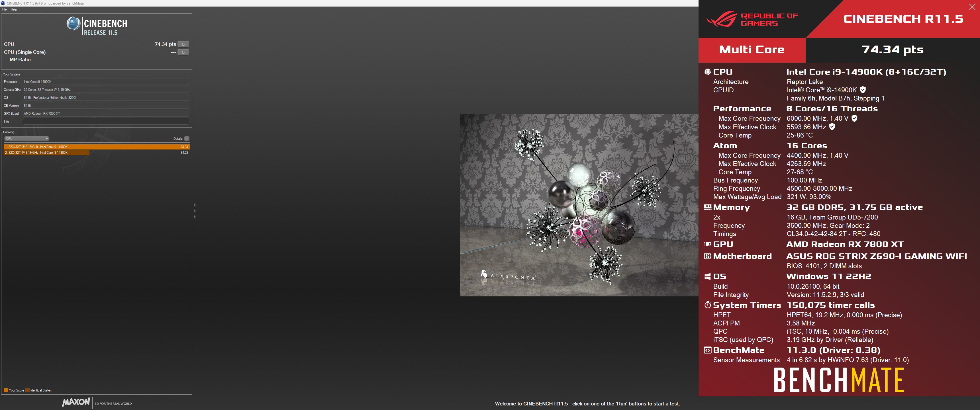The image size is (980, 410).
Task: Click the Raptor Lake architecture value
Action: pyautogui.click(x=805, y=82)
